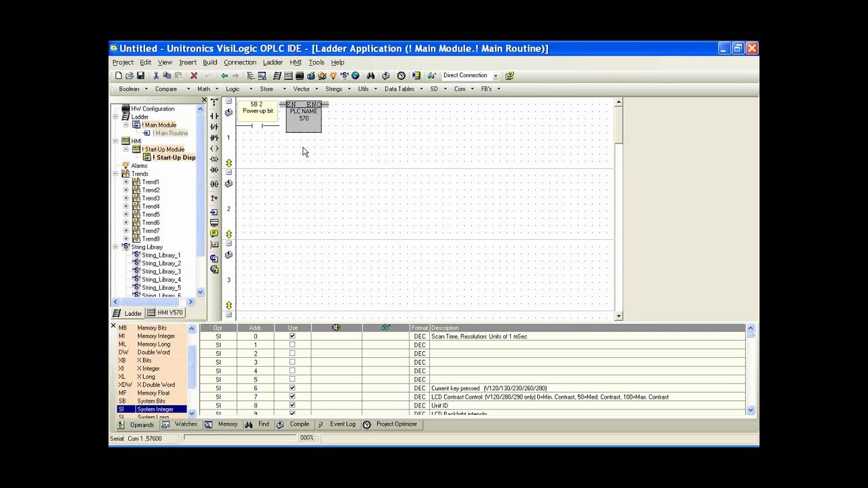Open the Tools menu
868x488 pixels.
coord(316,62)
